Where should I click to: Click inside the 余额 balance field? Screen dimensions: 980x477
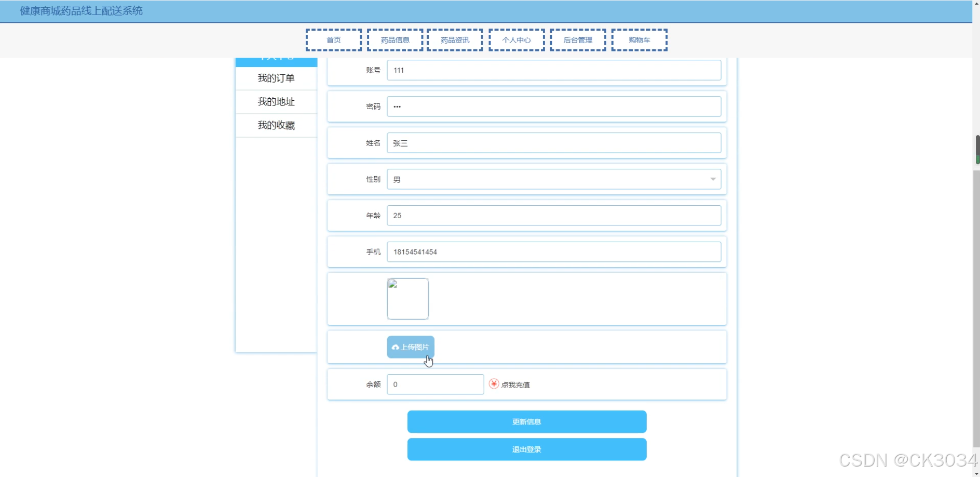coord(435,384)
